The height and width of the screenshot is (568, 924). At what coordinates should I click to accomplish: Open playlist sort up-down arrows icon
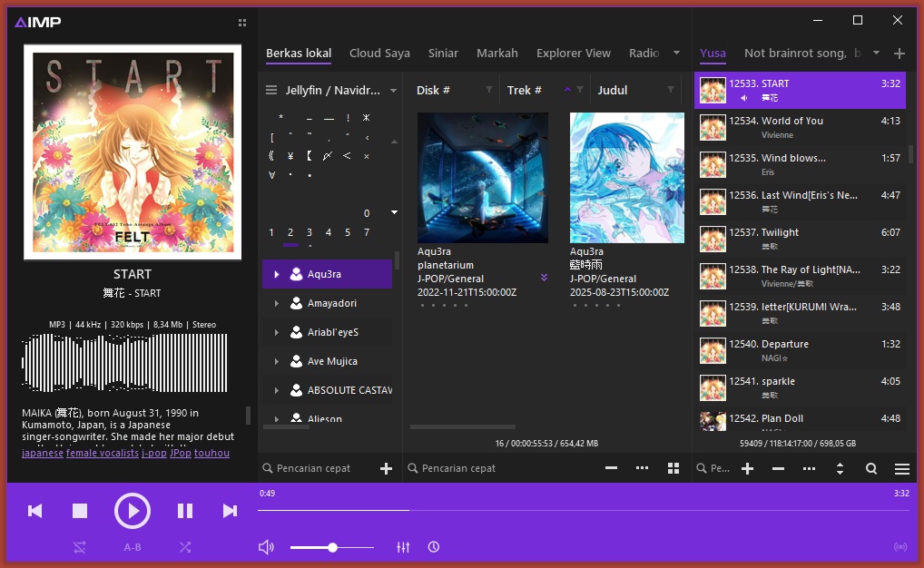(840, 469)
